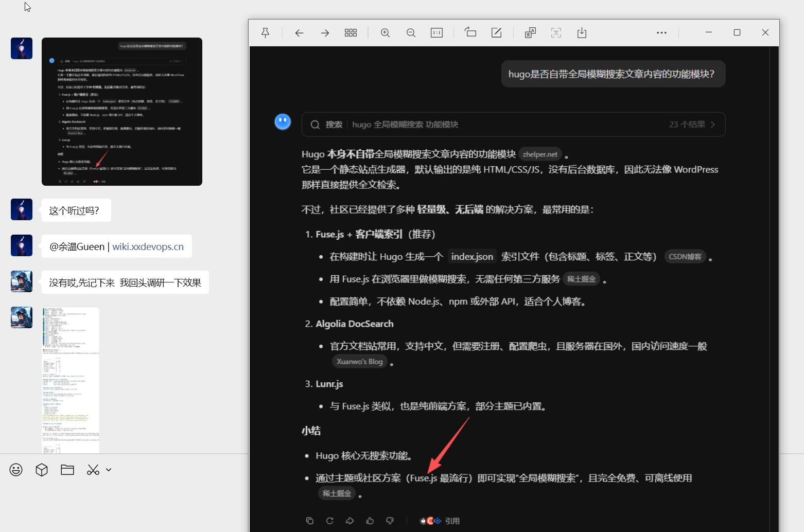
Task: Go to the next image
Action: click(325, 33)
